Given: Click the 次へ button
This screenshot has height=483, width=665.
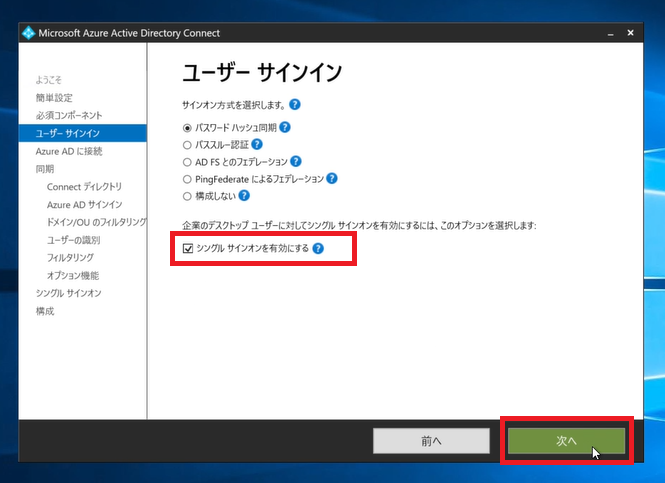Looking at the screenshot, I should tap(566, 441).
